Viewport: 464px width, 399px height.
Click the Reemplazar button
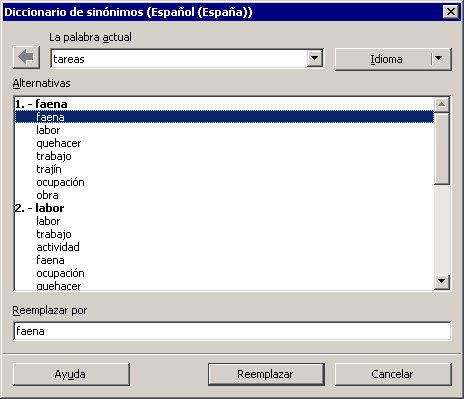266,374
